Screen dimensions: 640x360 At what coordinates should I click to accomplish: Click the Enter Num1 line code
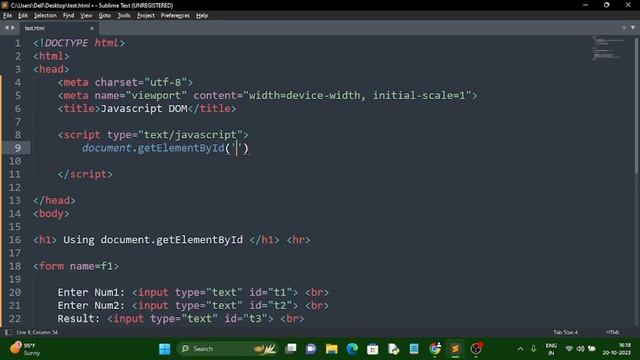click(193, 292)
